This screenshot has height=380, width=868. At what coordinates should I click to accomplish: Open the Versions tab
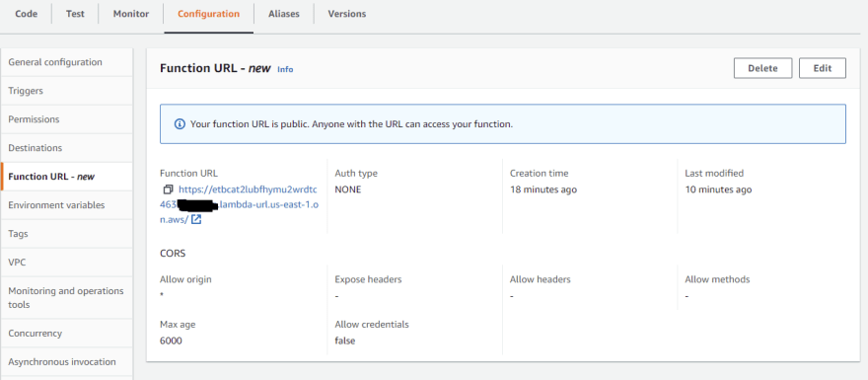pos(346,14)
